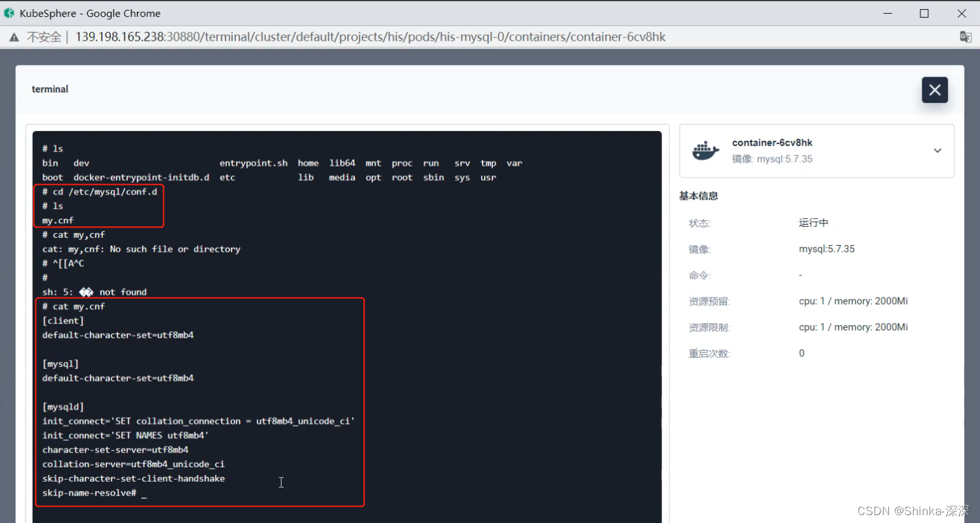Viewport: 980px width, 523px height.
Task: Expand the container-6cv8hk dropdown chevron
Action: (x=937, y=151)
